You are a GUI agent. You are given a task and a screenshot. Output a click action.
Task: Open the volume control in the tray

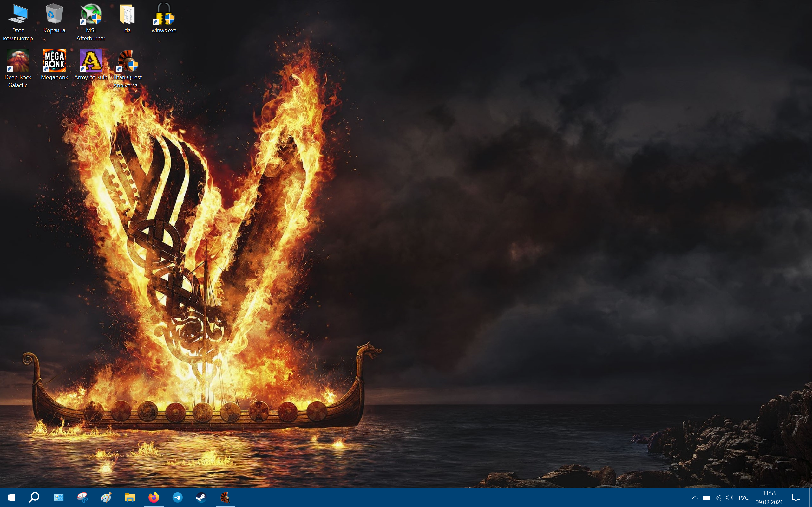coord(729,497)
